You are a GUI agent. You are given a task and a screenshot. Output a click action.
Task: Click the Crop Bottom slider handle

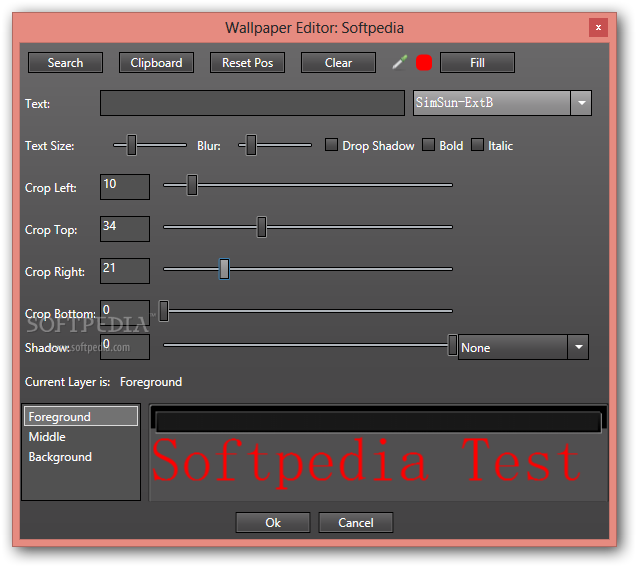click(164, 311)
